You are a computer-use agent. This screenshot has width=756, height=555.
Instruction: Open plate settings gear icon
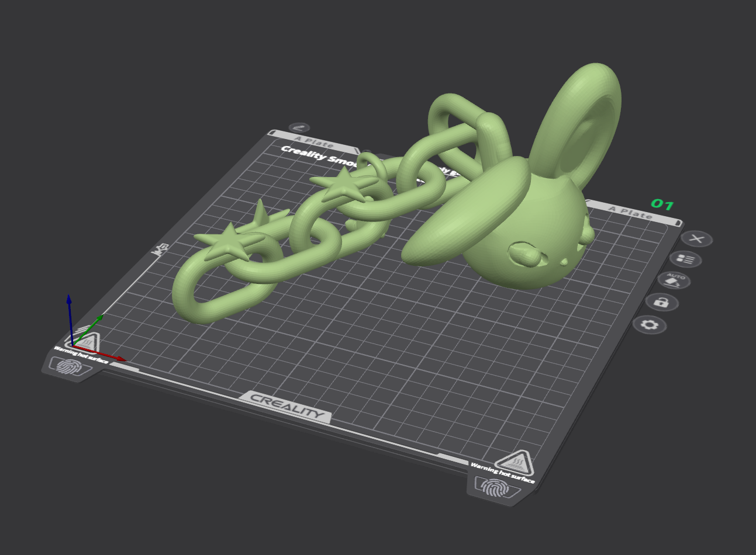650,325
